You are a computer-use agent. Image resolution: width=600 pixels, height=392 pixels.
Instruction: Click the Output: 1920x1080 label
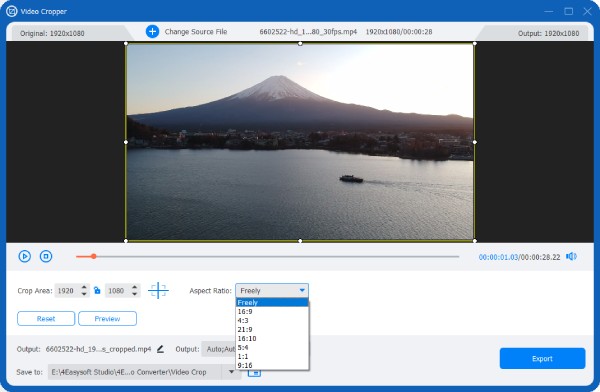pos(548,33)
